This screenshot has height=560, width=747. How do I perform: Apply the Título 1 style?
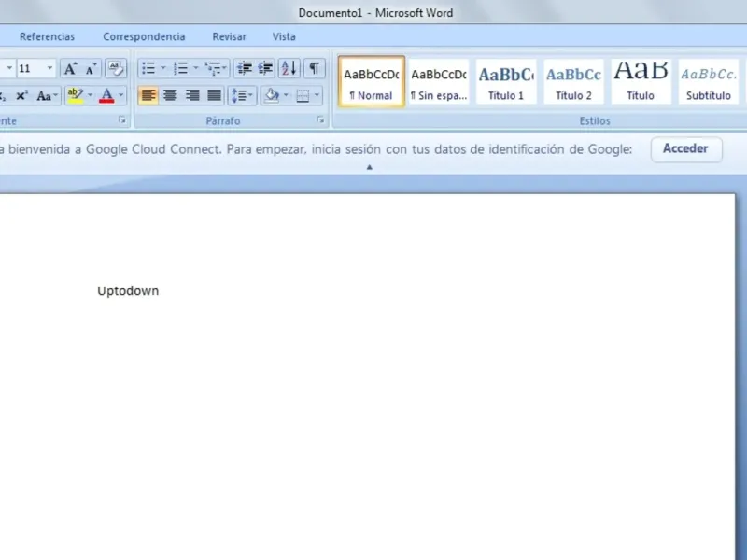pyautogui.click(x=506, y=81)
